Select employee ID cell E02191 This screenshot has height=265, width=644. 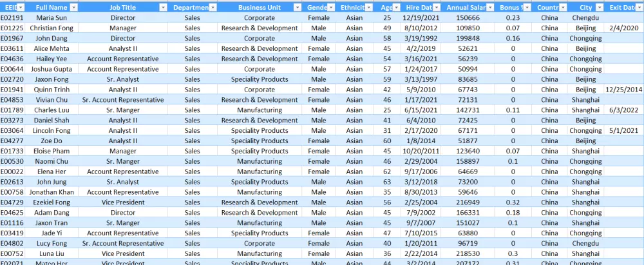[x=12, y=17]
